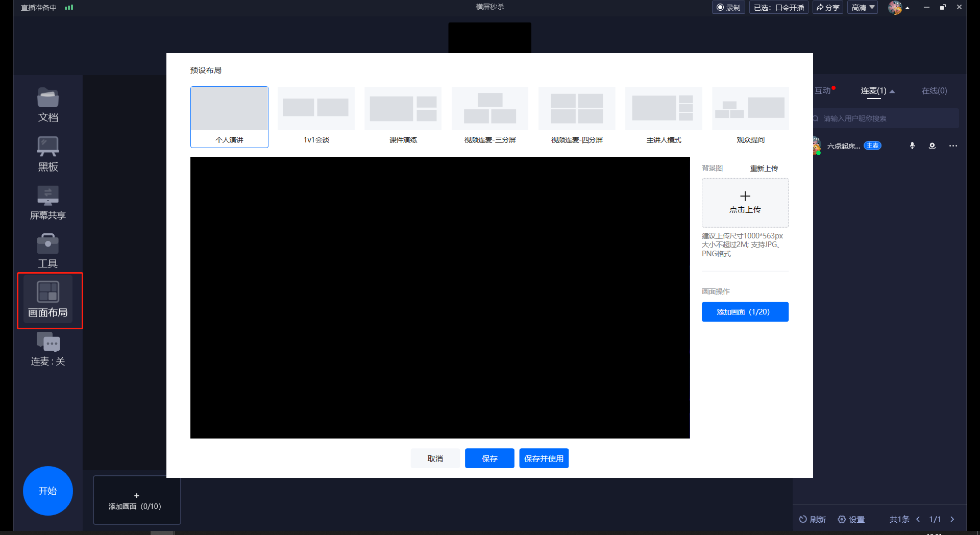The height and width of the screenshot is (535, 980).
Task: Click the 共1条 count text
Action: [899, 519]
